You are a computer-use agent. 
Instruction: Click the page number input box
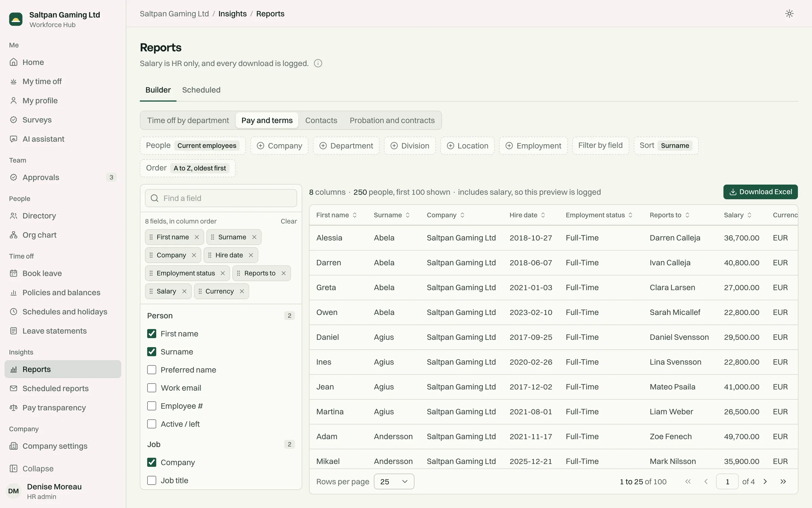[x=727, y=482]
